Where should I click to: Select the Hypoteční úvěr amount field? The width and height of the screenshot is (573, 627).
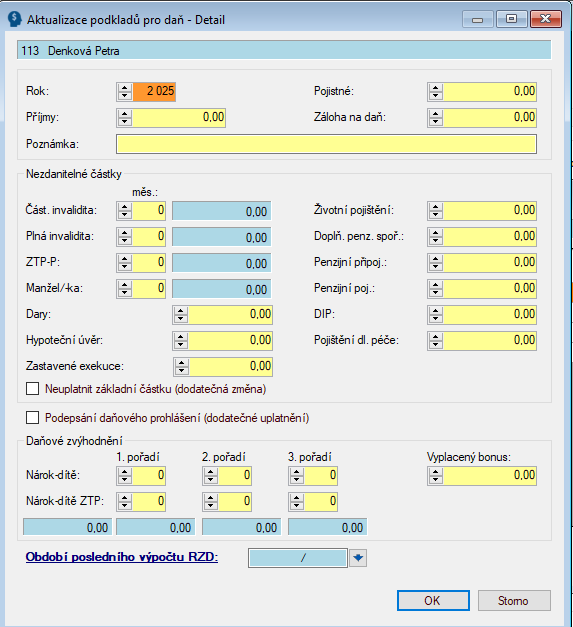[230, 340]
